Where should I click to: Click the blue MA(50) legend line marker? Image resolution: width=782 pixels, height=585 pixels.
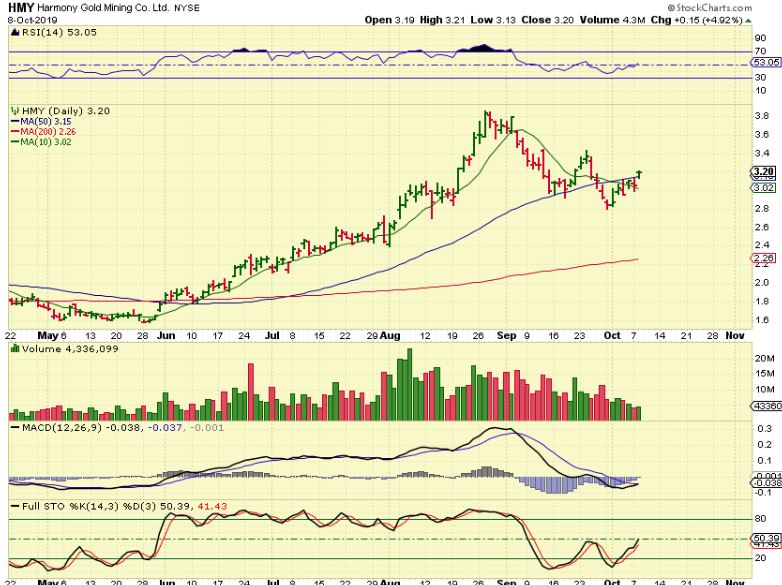tap(14, 122)
